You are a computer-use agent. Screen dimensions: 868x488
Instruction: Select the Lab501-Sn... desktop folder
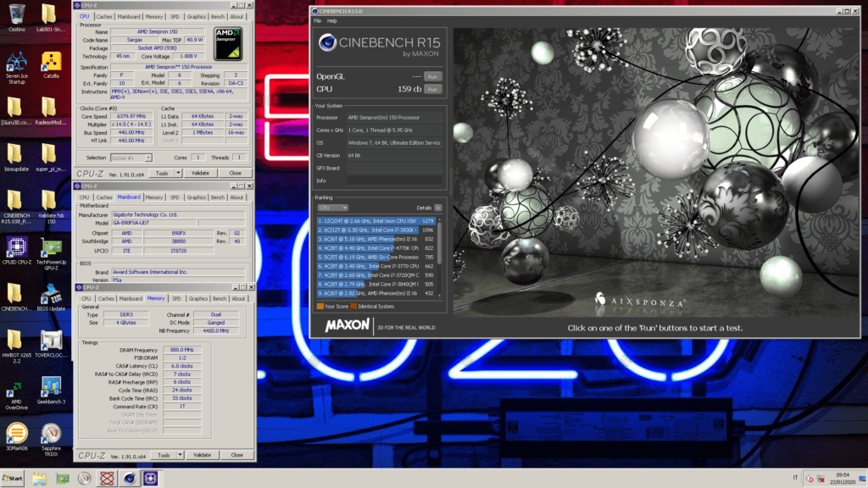pyautogui.click(x=48, y=18)
